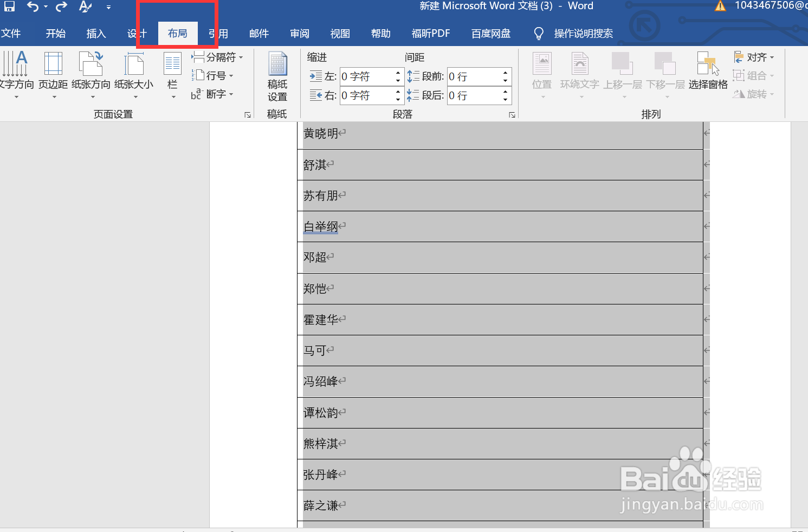
Task: Switch to the 福昕PDF ribbon tab
Action: [x=431, y=33]
